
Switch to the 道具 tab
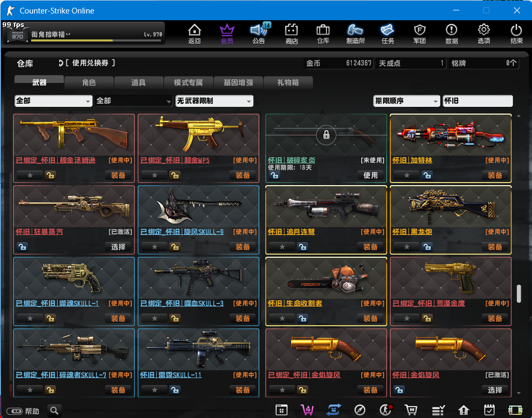pyautogui.click(x=139, y=82)
